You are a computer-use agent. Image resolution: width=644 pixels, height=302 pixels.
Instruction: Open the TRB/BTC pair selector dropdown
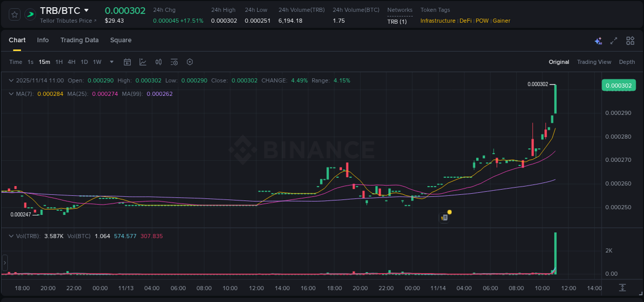coord(87,10)
